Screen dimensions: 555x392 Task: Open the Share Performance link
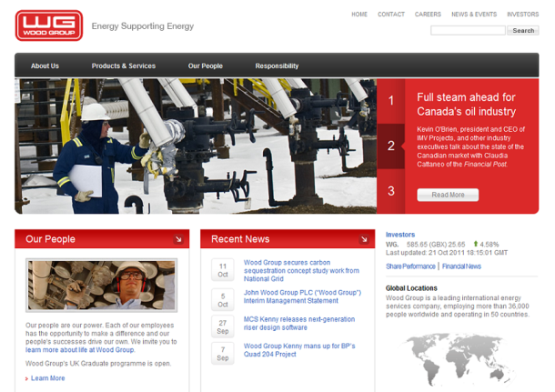point(410,266)
